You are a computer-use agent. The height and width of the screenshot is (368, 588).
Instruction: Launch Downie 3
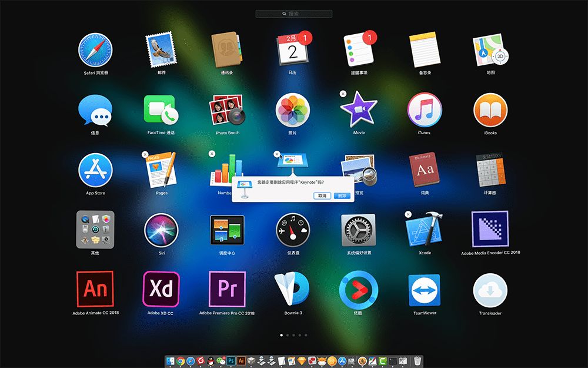coord(292,289)
